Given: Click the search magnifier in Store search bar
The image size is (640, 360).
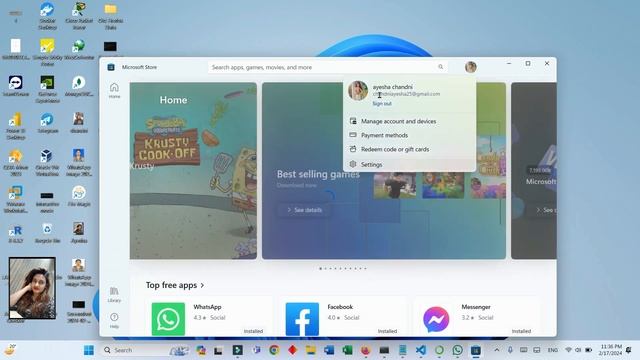Looking at the screenshot, I should 440,67.
